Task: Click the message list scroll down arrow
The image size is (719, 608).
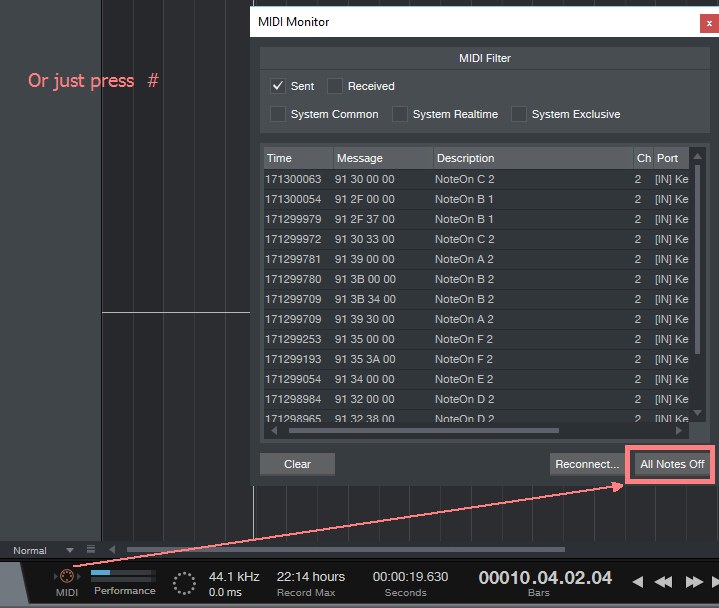Action: 697,413
